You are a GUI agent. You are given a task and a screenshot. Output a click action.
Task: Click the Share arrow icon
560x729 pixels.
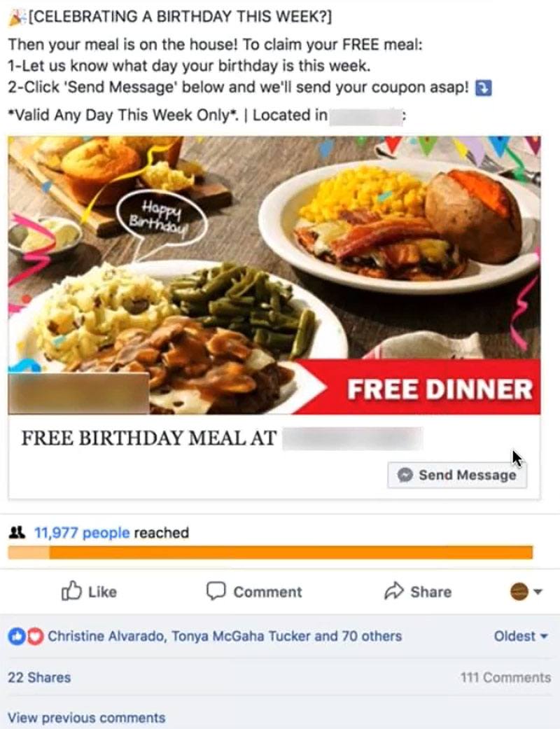point(394,591)
